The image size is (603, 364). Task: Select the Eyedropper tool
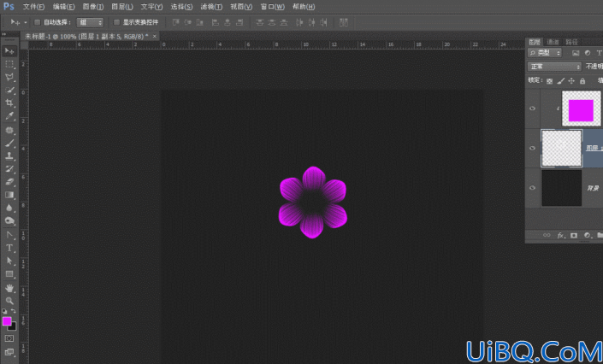[x=9, y=116]
